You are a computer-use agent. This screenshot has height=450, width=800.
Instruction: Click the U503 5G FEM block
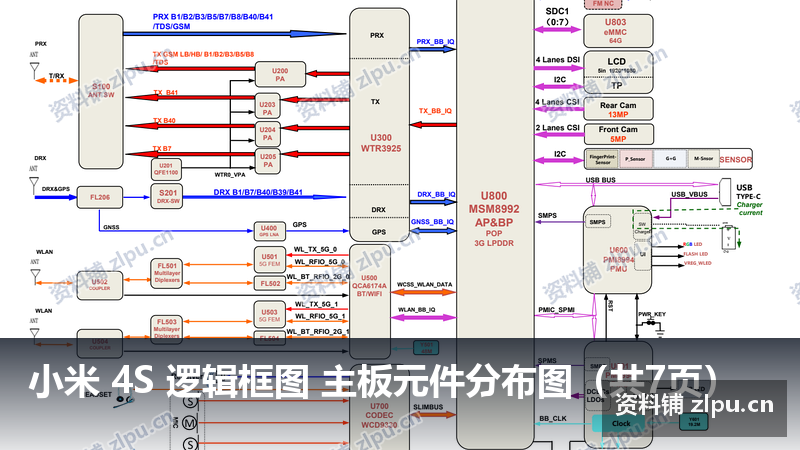[x=269, y=315]
